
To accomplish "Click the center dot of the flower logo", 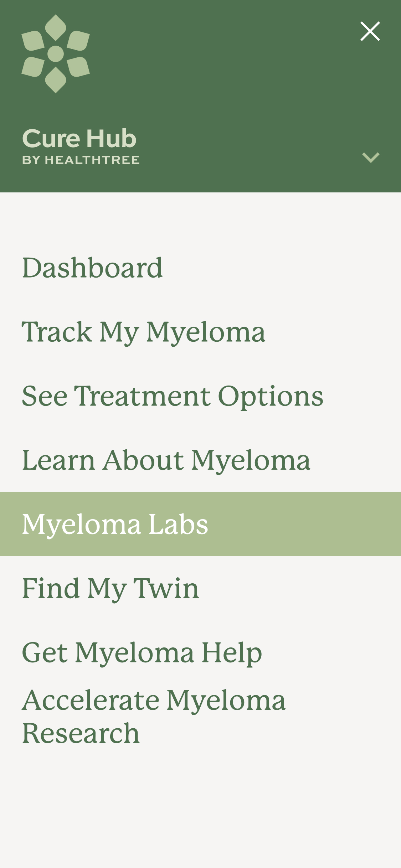I will click(56, 54).
